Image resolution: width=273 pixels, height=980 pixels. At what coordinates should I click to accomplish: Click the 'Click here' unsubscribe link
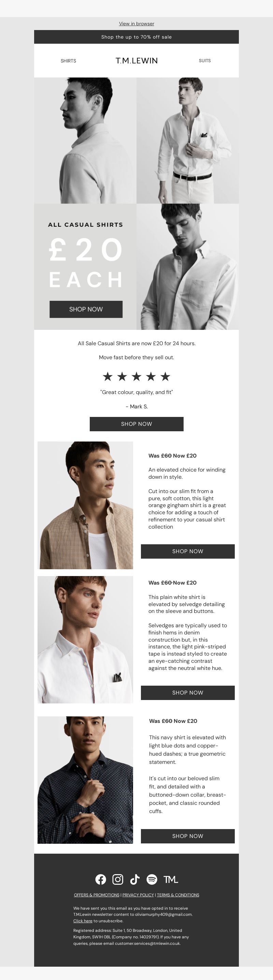tap(83, 921)
